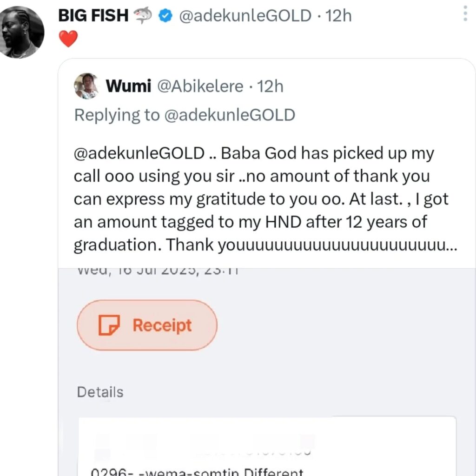Click the Details section heading

[100, 392]
